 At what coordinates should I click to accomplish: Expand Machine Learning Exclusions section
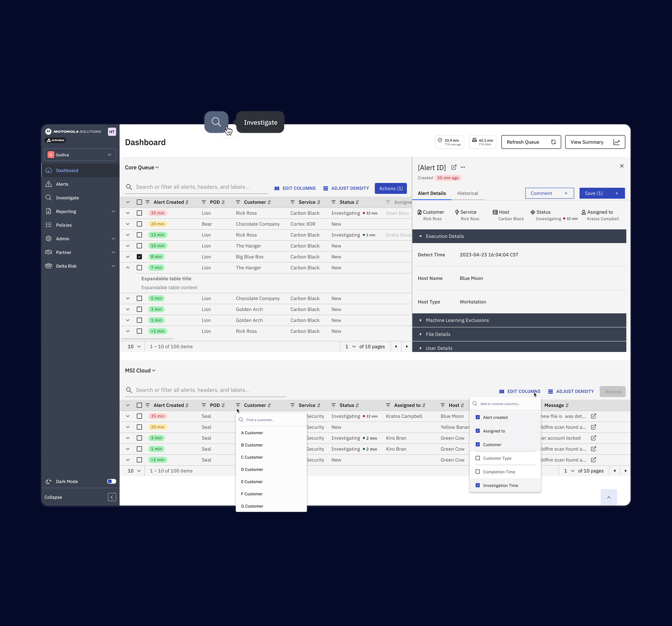pyautogui.click(x=519, y=320)
